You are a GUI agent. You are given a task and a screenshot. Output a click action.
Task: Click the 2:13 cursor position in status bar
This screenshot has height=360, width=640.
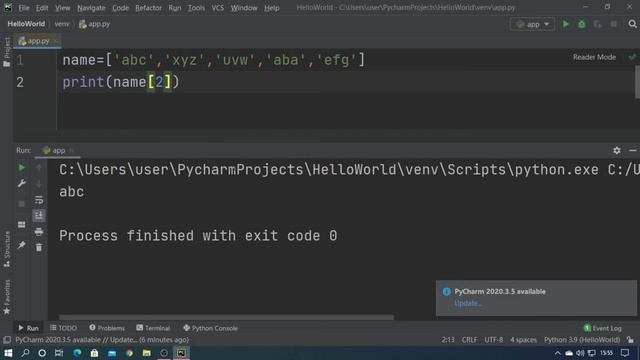click(x=448, y=340)
